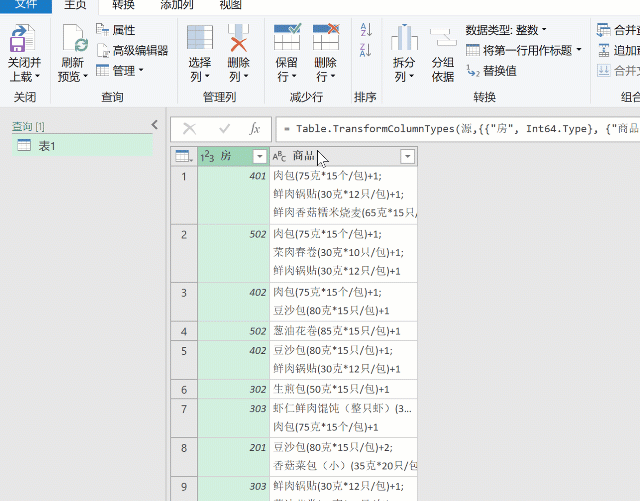Open the 将第一行用作标题 dropdown arrow

[579, 50]
